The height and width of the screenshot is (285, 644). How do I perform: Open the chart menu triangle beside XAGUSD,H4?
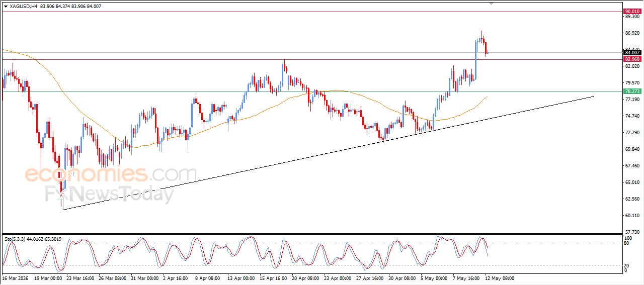click(x=6, y=7)
